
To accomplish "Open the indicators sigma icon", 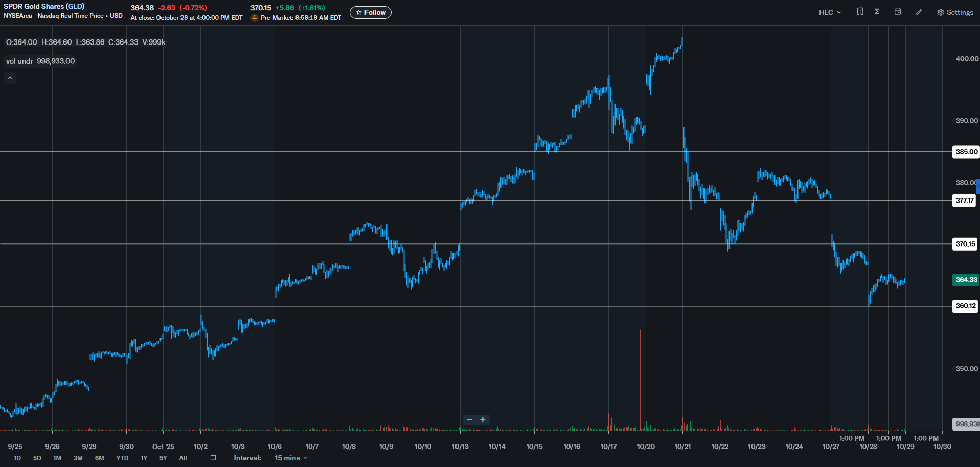I will [877, 12].
